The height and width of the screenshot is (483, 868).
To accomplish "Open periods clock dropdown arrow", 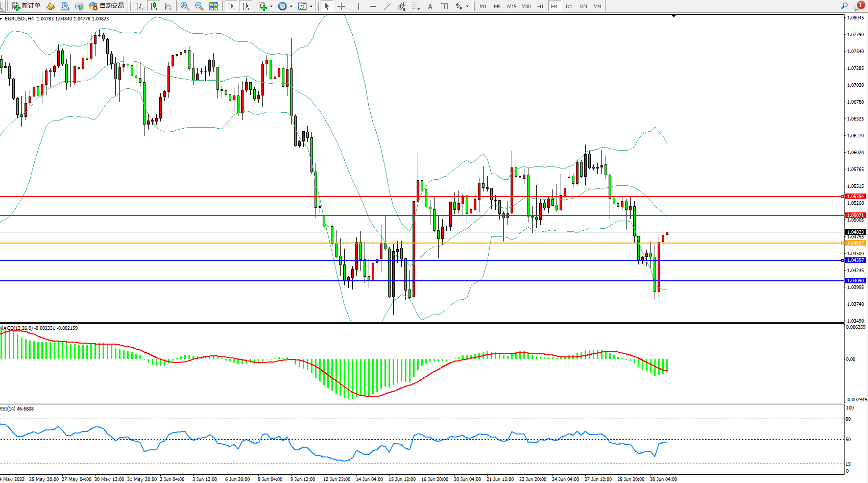I will tap(292, 7).
